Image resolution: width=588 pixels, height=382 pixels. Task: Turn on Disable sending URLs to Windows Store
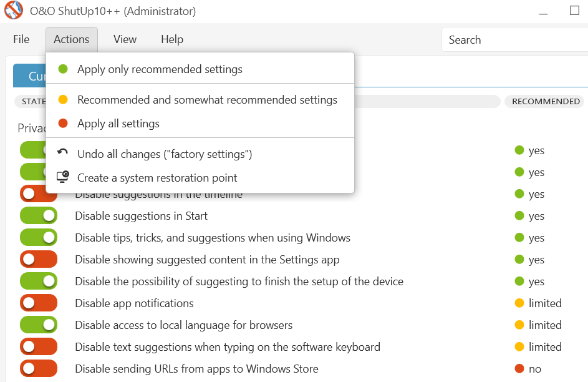tap(39, 368)
